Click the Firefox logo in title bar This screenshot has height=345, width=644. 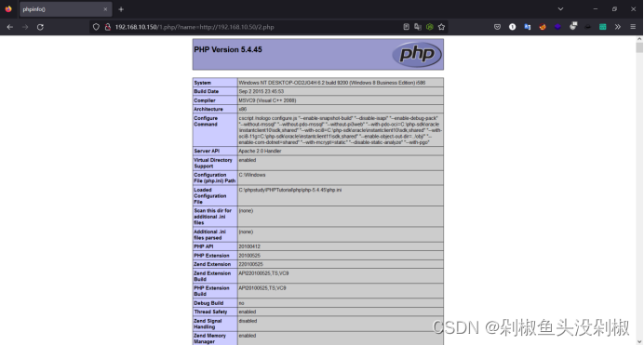point(8,9)
